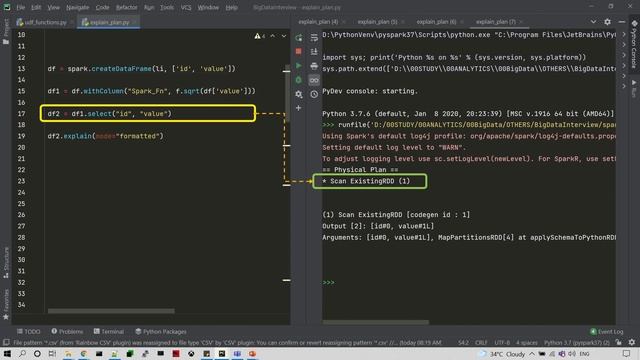
Task: Open Task View on the taskbar
Action: [52, 354]
